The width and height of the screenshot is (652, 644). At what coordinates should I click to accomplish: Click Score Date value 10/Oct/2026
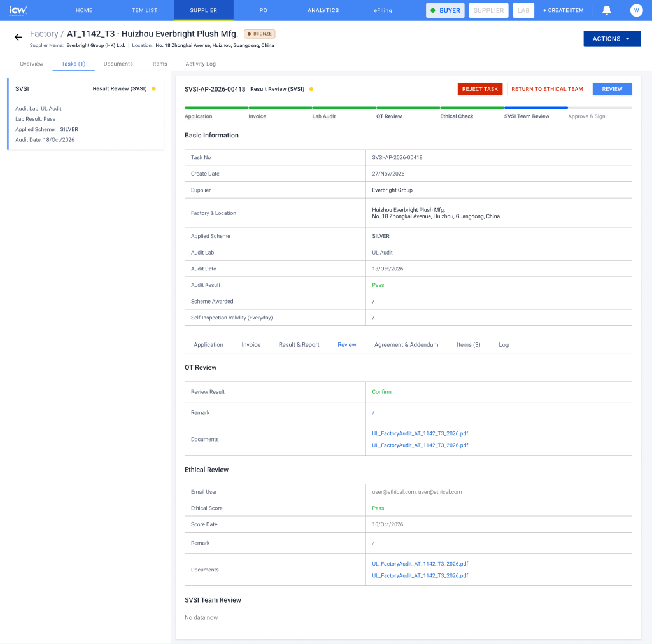coord(388,524)
